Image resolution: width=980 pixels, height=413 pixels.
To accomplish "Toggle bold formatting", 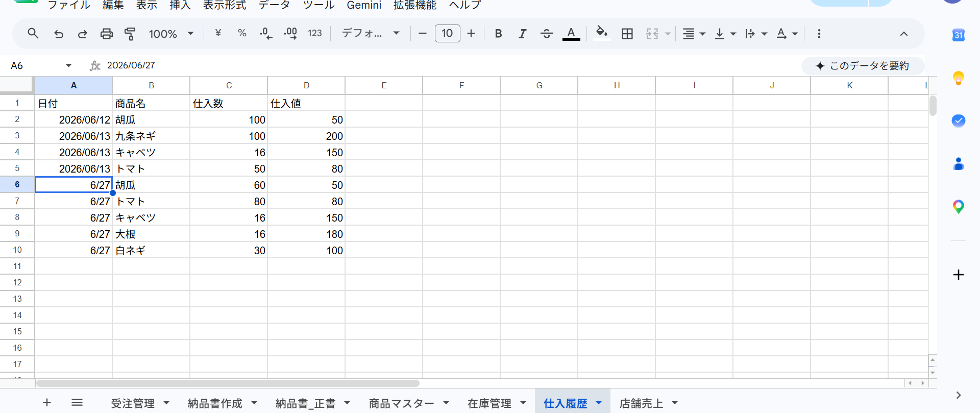I will pyautogui.click(x=499, y=34).
